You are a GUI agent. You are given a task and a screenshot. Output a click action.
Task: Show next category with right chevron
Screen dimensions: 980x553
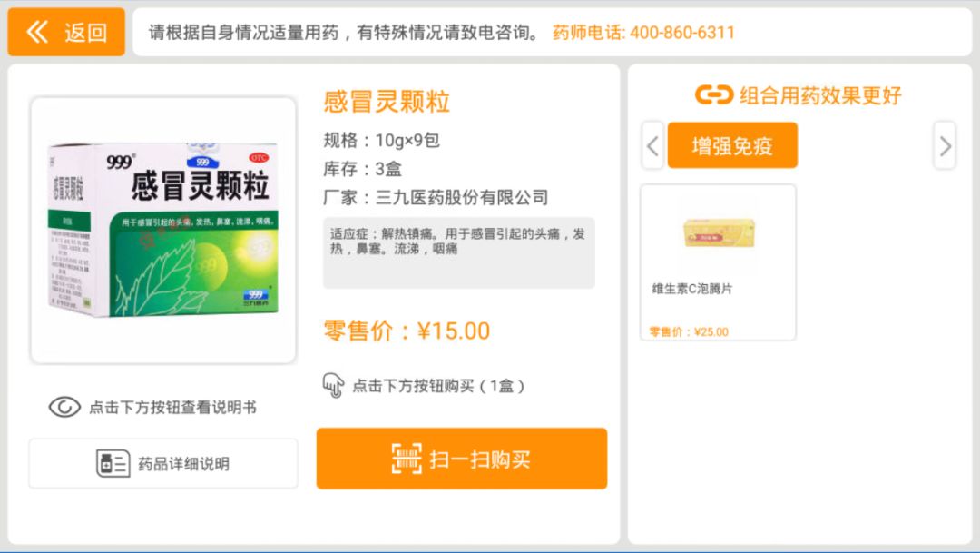click(x=945, y=146)
